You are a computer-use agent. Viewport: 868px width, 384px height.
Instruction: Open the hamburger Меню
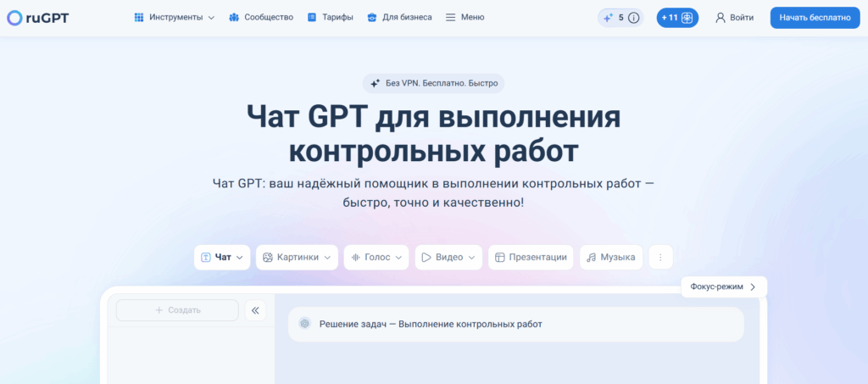coord(465,18)
